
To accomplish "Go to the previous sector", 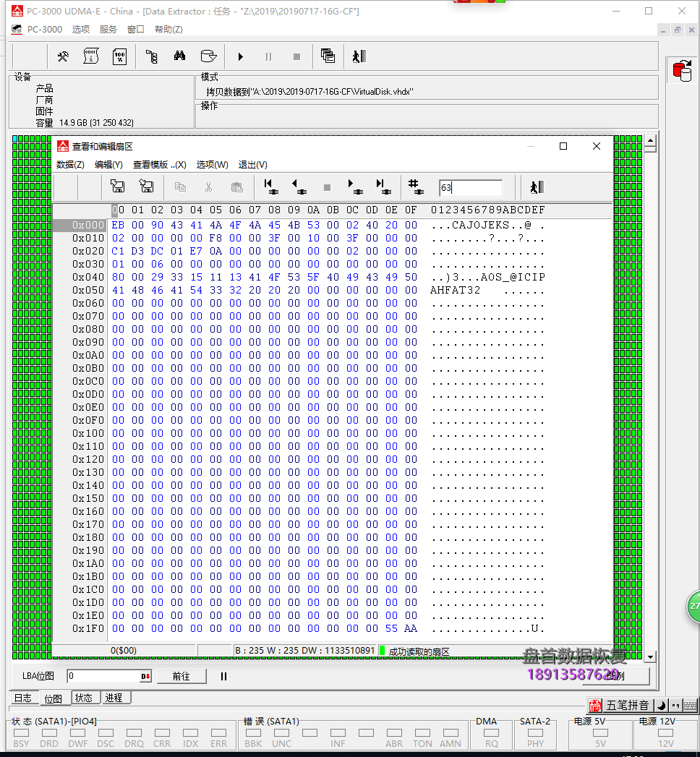I will tap(299, 187).
